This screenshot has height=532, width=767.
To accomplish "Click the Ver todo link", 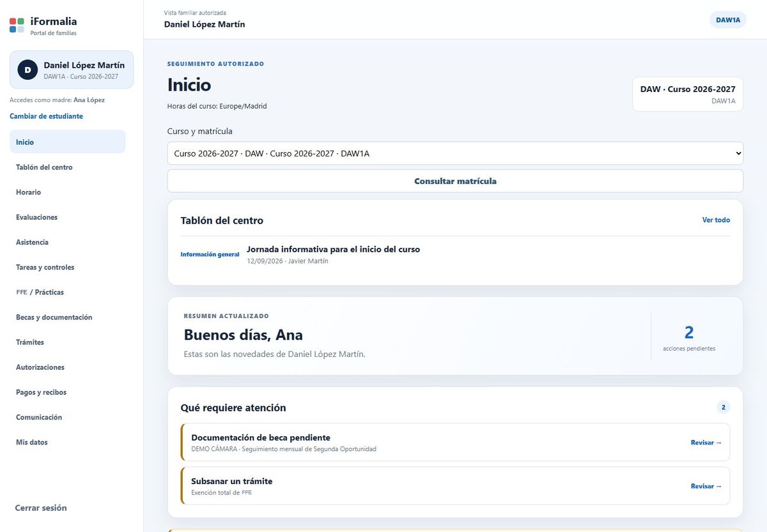I will tap(716, 220).
